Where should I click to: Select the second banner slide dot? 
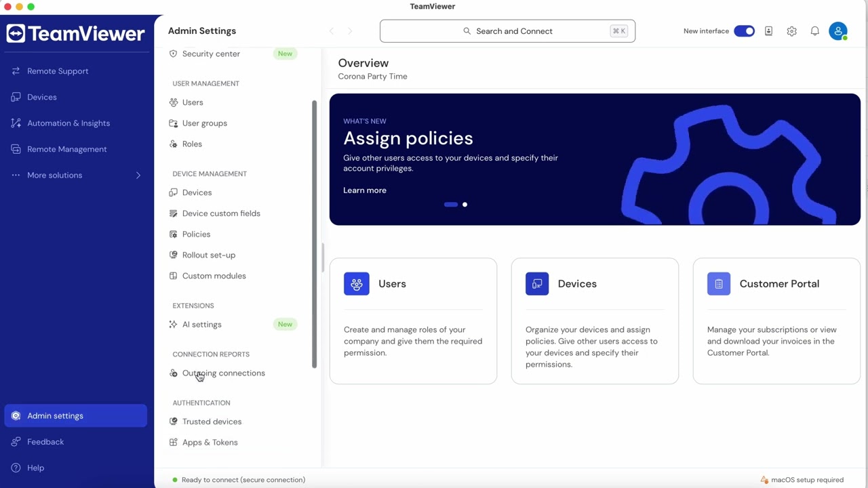click(x=465, y=205)
